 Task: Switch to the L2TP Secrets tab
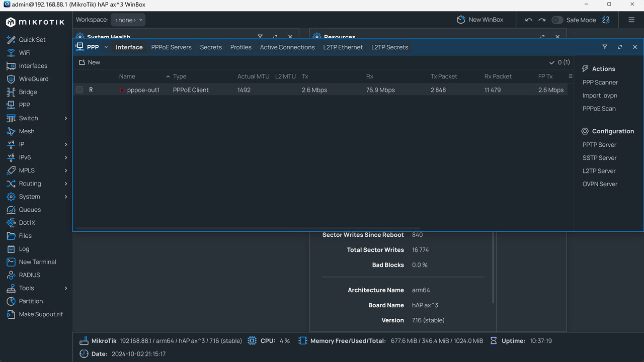[x=390, y=47]
